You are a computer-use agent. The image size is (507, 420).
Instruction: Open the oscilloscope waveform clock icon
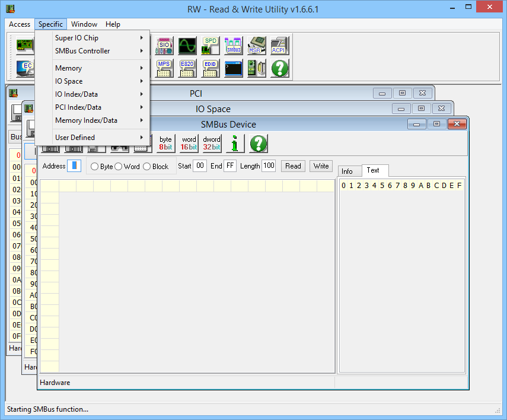point(187,46)
